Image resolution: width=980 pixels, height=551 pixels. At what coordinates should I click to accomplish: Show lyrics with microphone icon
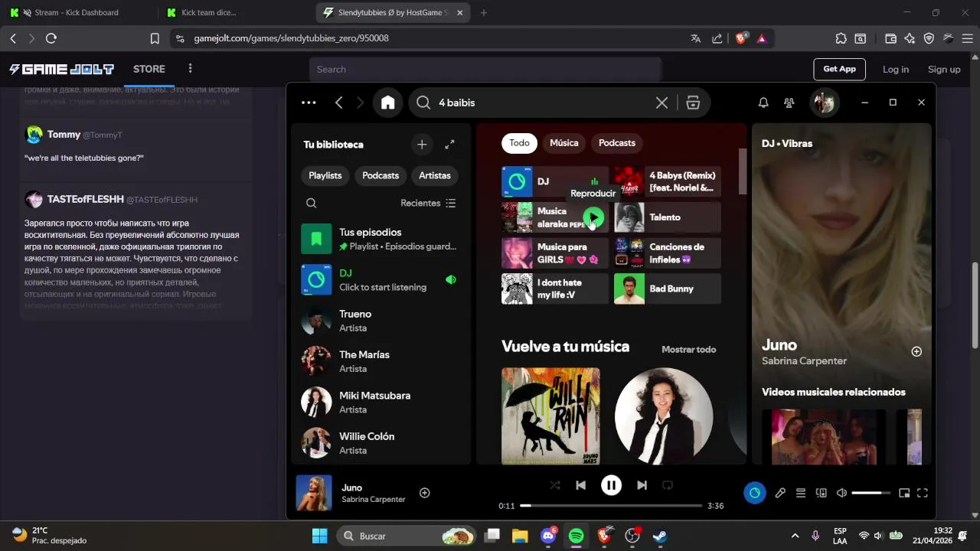click(780, 493)
